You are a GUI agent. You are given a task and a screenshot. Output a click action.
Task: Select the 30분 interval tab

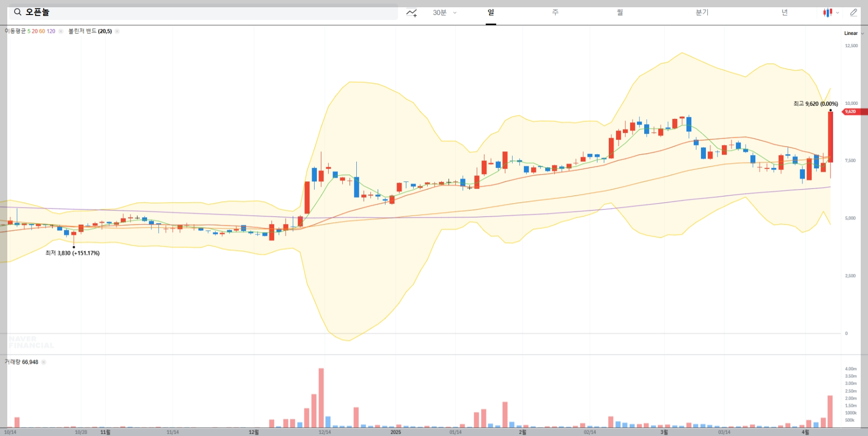click(440, 13)
